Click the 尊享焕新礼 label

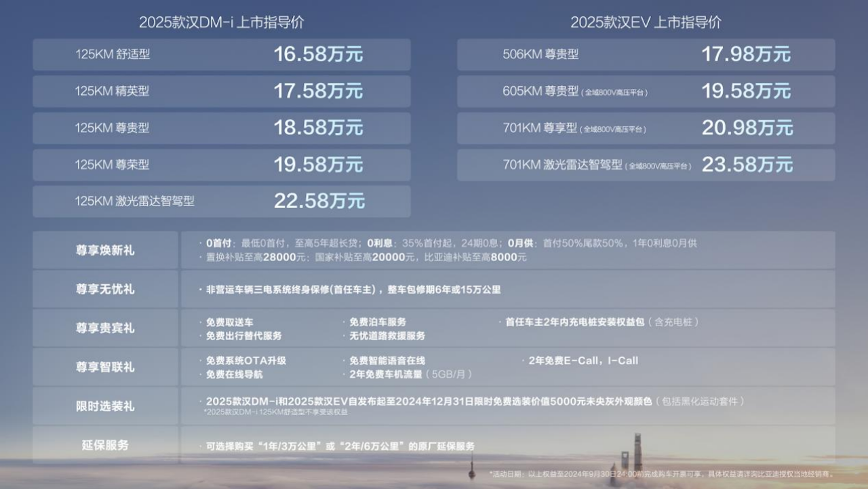[x=105, y=250]
